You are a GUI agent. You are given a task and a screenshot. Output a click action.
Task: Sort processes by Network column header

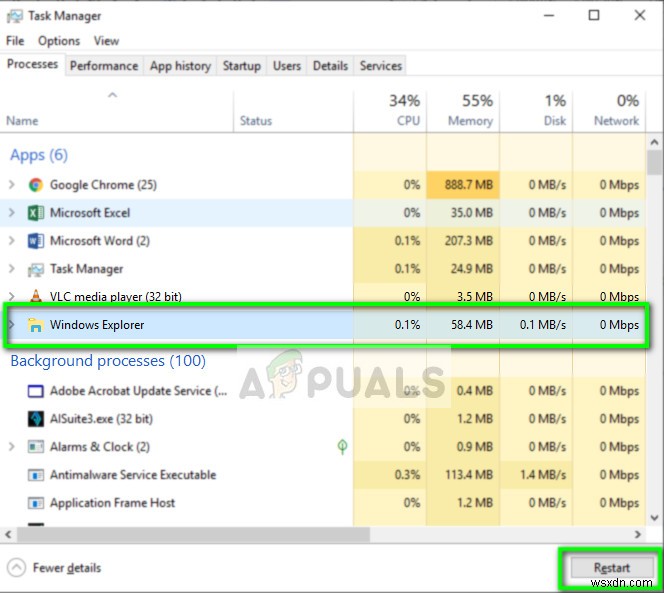tap(609, 111)
